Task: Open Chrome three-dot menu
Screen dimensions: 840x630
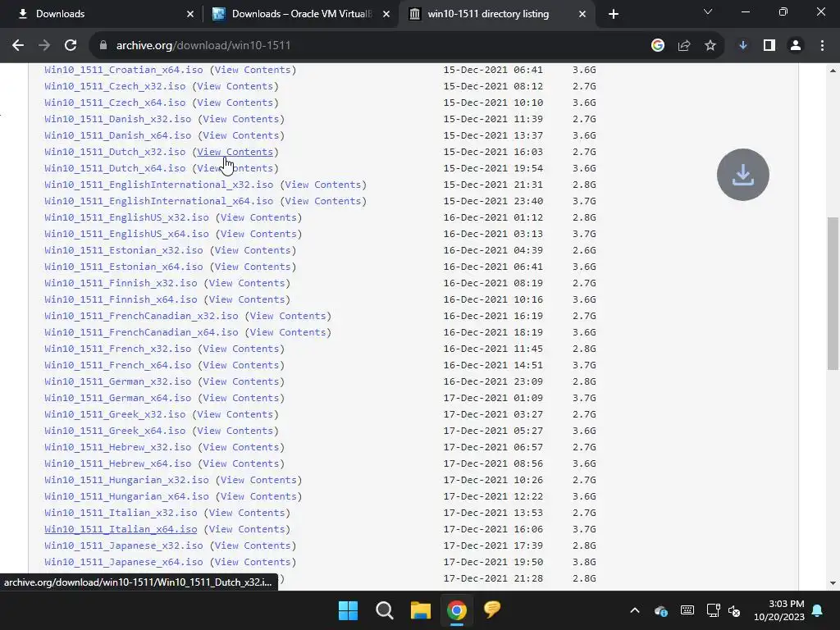Action: point(822,46)
